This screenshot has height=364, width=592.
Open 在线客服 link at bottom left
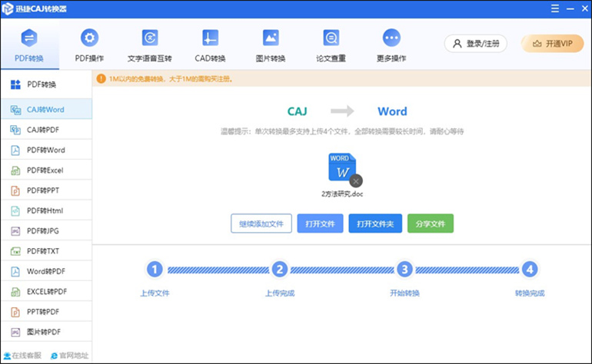(22, 356)
